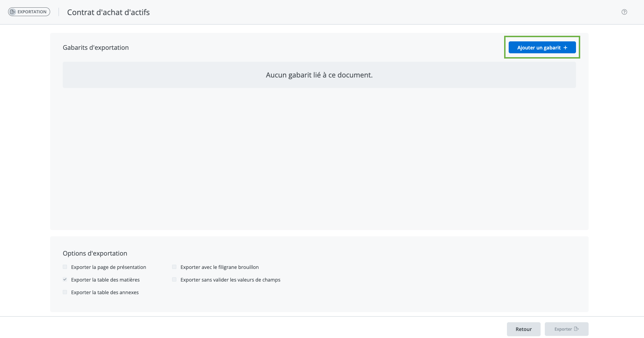Click the help question mark icon

pyautogui.click(x=624, y=12)
